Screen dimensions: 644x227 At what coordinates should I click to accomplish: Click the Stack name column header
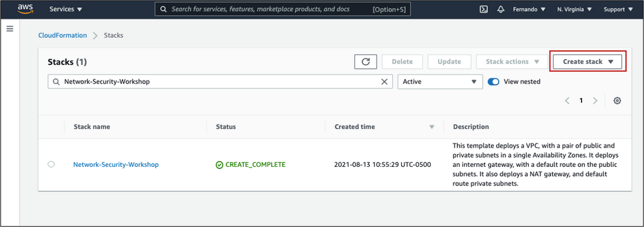[x=92, y=127]
